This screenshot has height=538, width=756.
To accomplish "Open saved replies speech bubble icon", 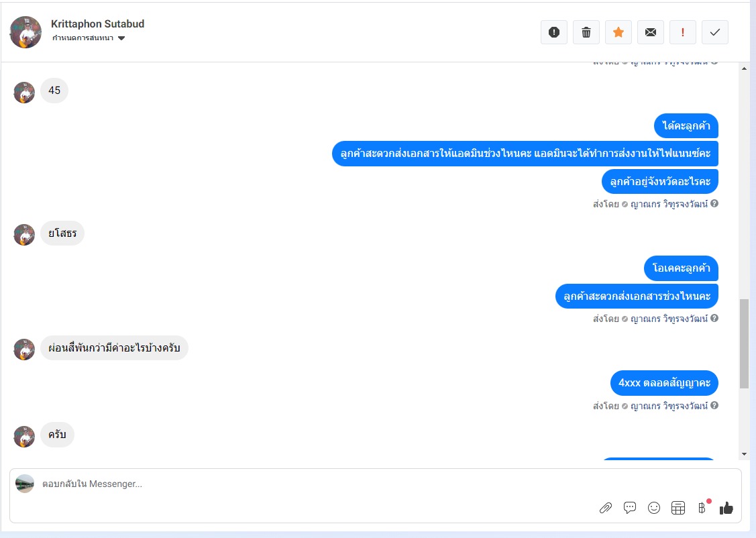I will [x=630, y=508].
